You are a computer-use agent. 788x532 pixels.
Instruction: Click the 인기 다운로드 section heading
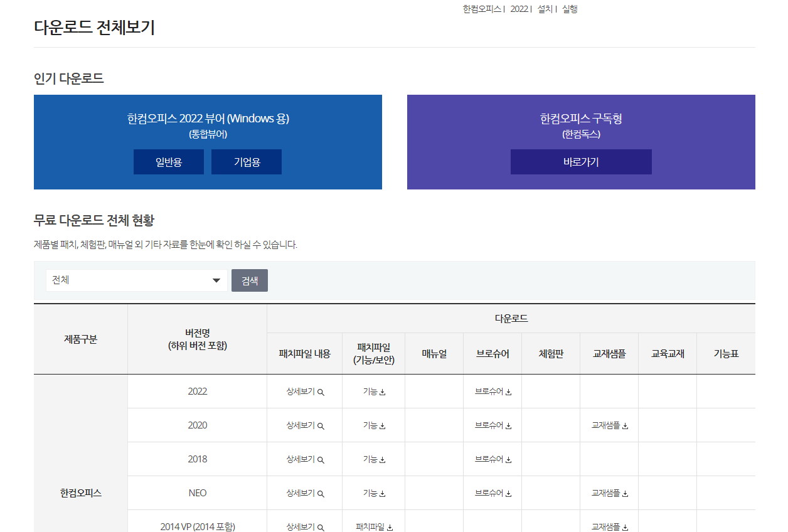69,78
